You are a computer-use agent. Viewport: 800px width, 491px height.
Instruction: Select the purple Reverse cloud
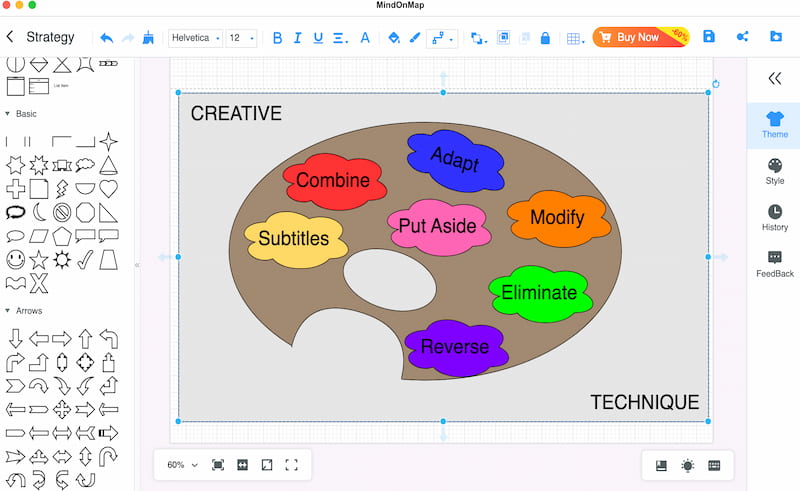point(456,348)
